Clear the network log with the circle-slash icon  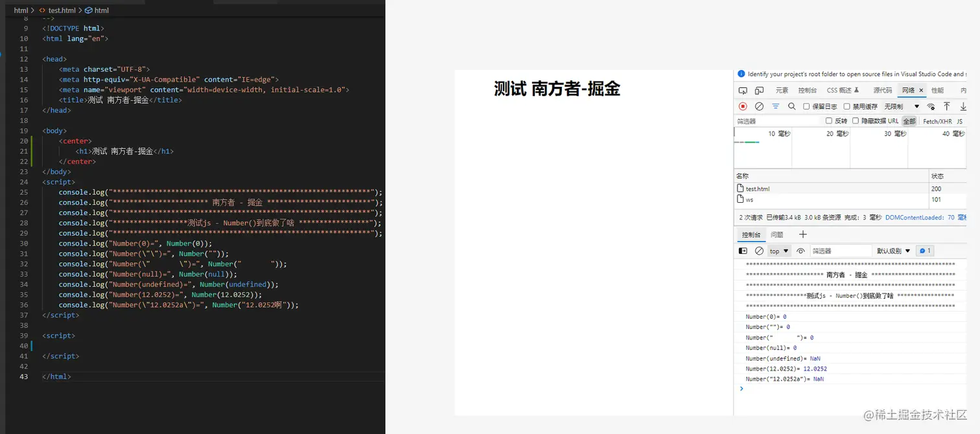[x=759, y=106]
